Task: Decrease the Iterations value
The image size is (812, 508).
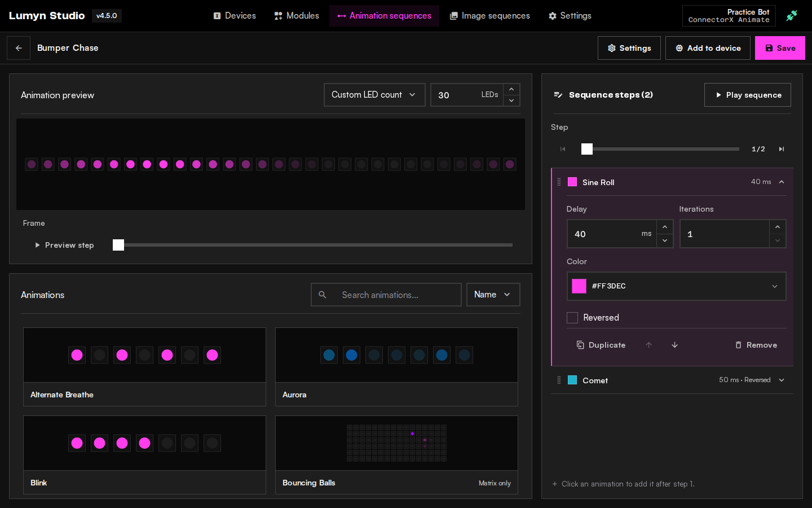Action: click(x=778, y=240)
